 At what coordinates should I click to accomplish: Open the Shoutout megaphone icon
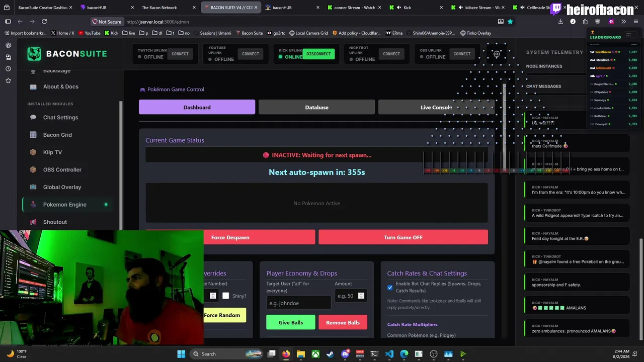33,222
